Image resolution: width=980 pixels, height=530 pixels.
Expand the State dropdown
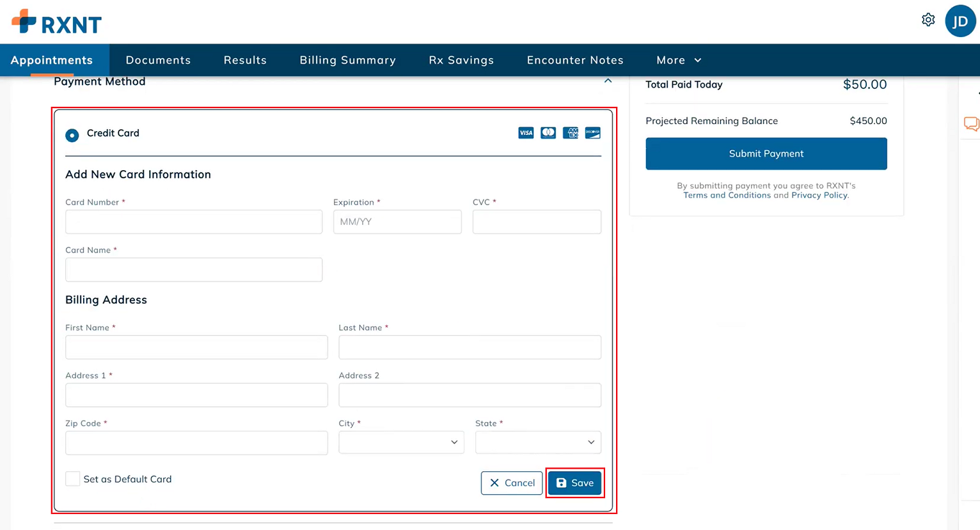point(538,442)
